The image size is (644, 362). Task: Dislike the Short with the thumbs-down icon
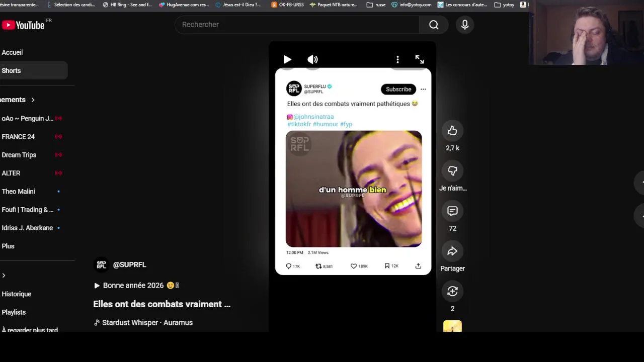tap(452, 171)
